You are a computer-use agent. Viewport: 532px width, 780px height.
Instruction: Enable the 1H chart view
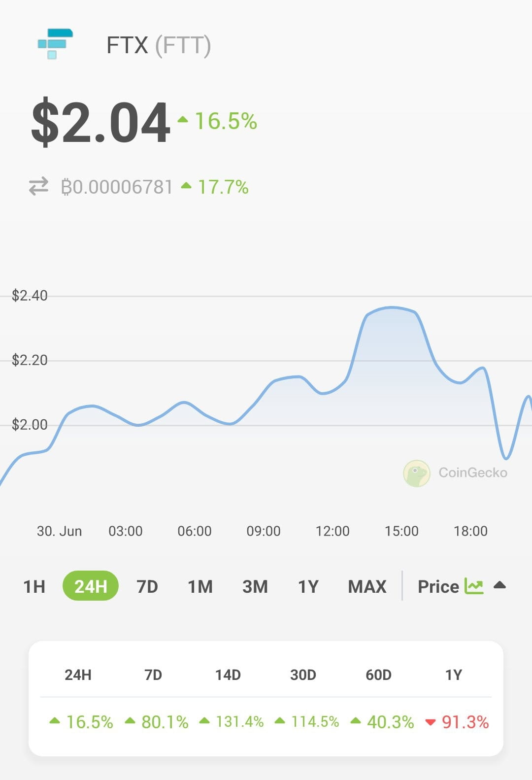point(33,586)
